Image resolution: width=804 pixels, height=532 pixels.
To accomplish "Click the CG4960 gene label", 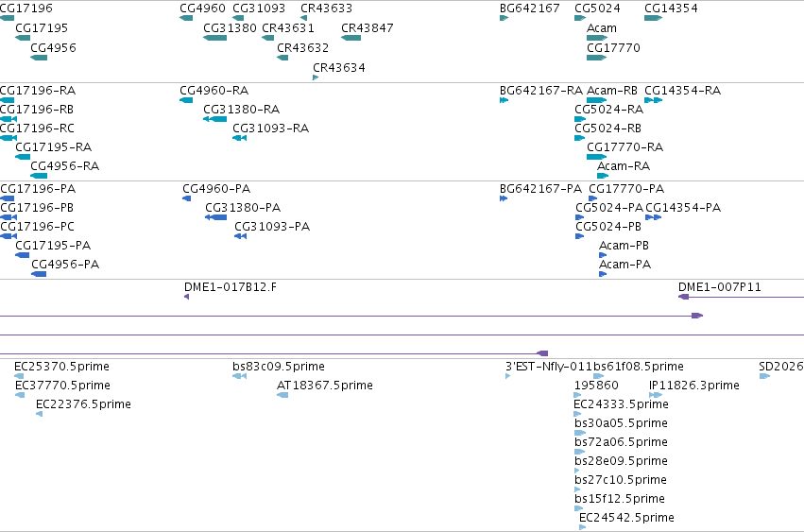I will (202, 9).
